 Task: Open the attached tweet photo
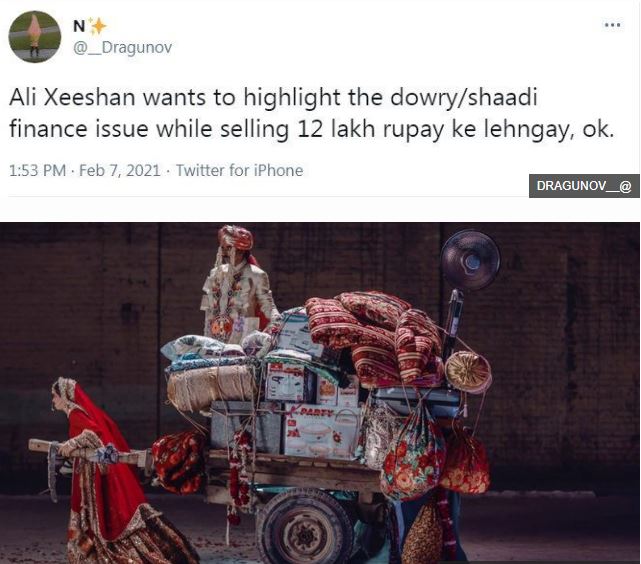320,393
